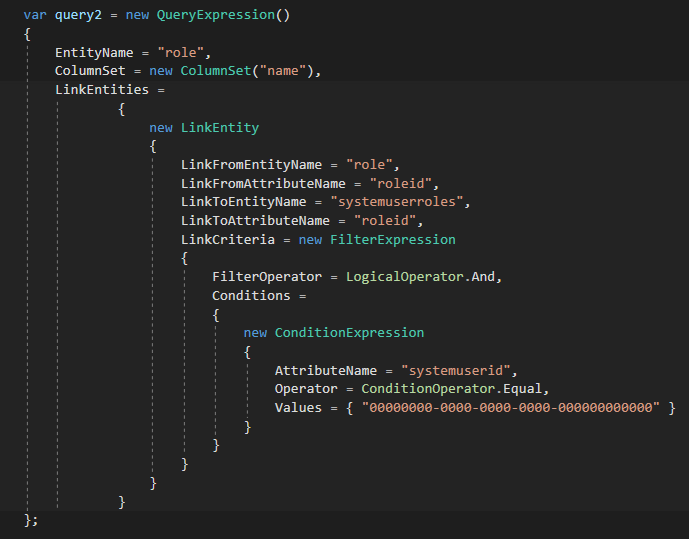
Task: Click the EntityName property
Action: point(94,53)
